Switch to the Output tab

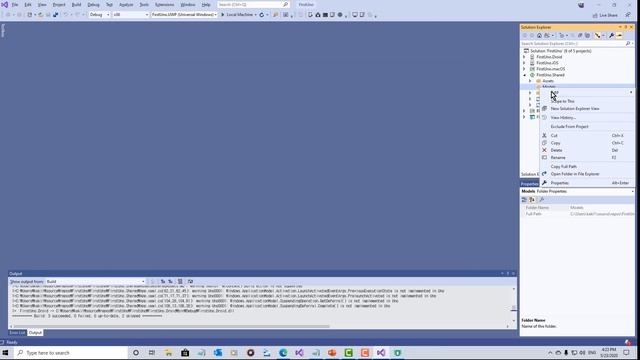click(x=35, y=333)
